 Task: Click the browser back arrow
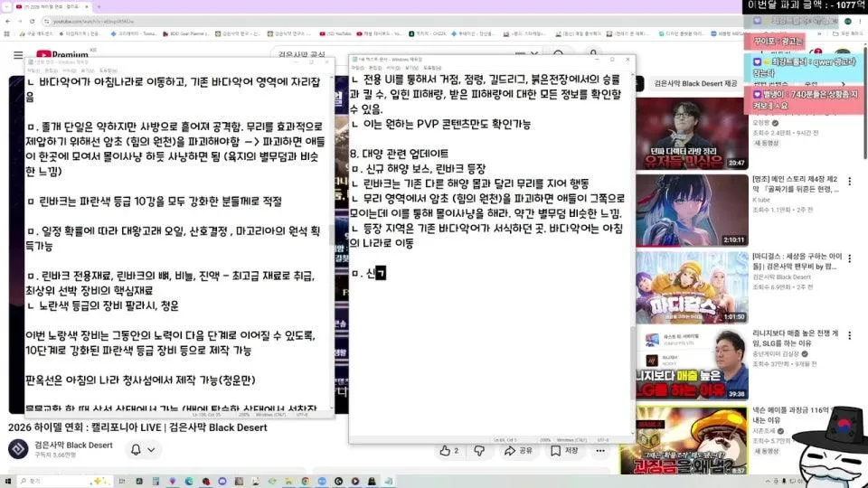pos(8,21)
